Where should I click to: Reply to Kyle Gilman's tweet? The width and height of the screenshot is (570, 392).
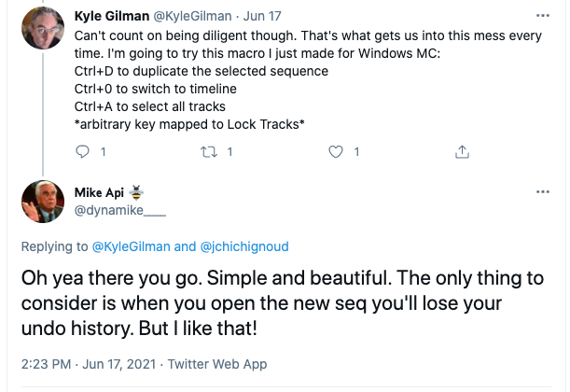click(x=82, y=151)
